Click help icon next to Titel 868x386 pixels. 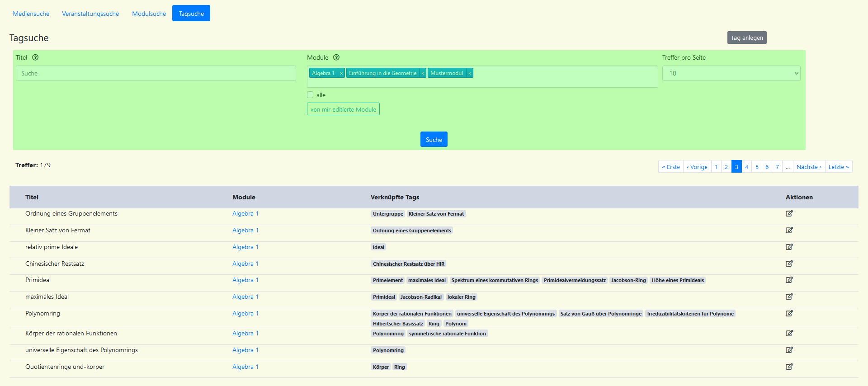coord(35,57)
